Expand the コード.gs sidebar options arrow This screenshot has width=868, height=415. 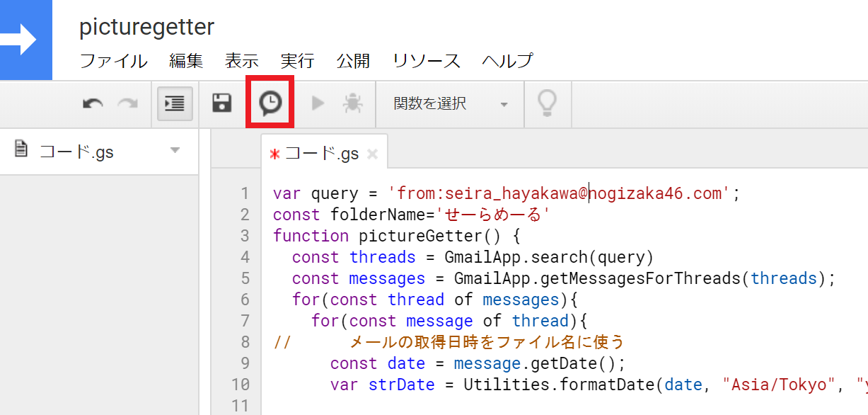175,151
